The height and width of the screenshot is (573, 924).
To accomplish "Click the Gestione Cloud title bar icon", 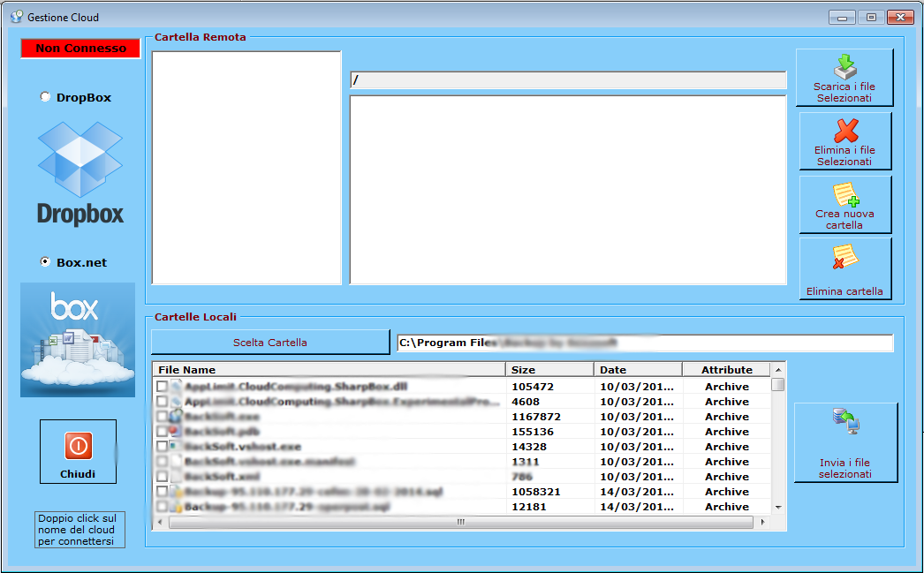I will (17, 17).
